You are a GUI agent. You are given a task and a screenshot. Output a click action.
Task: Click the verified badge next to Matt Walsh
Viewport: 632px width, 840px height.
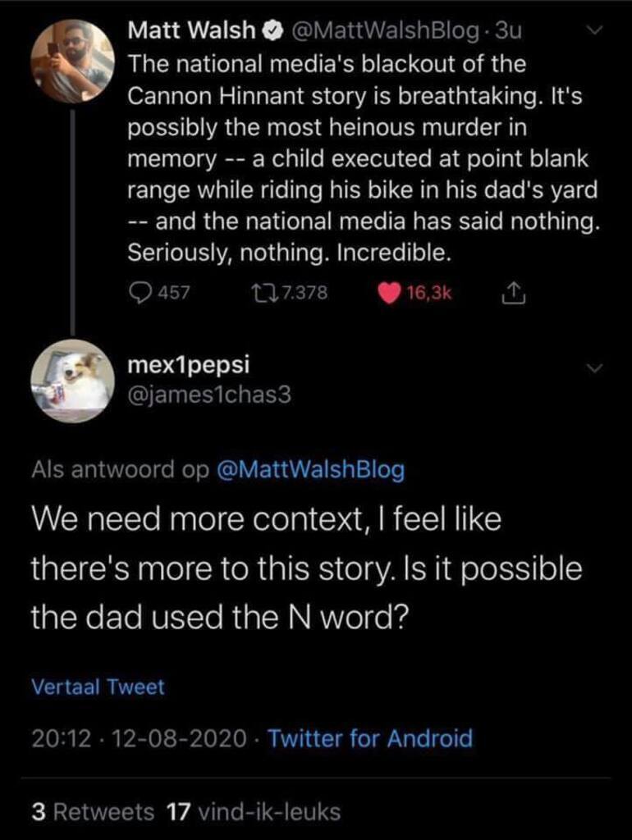(x=271, y=31)
